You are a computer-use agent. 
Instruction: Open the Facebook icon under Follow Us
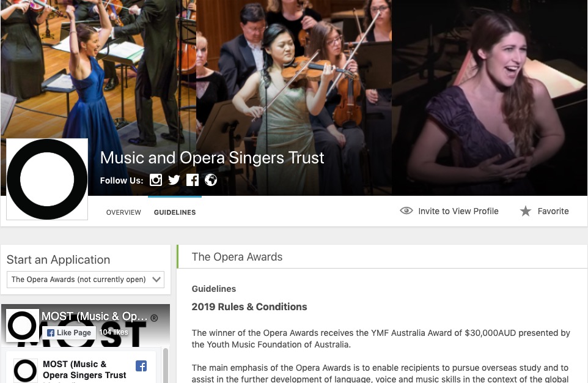click(193, 180)
